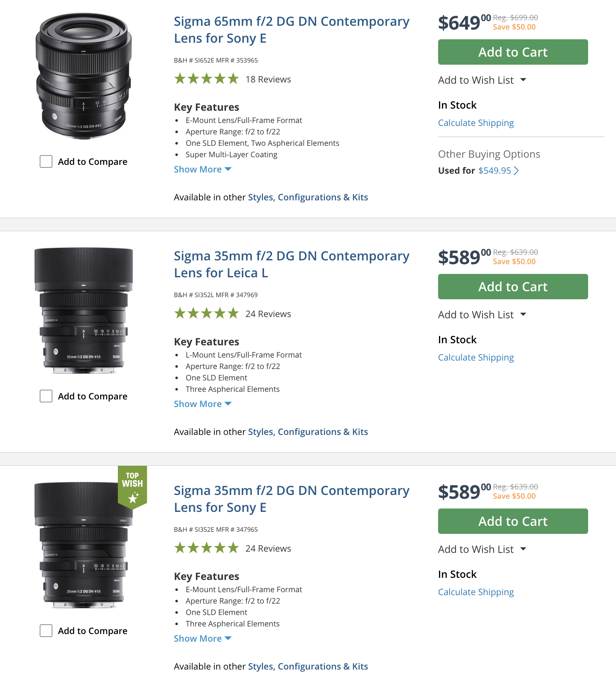Click star rating of Sigma 35mm Leica L lens

[x=207, y=314]
